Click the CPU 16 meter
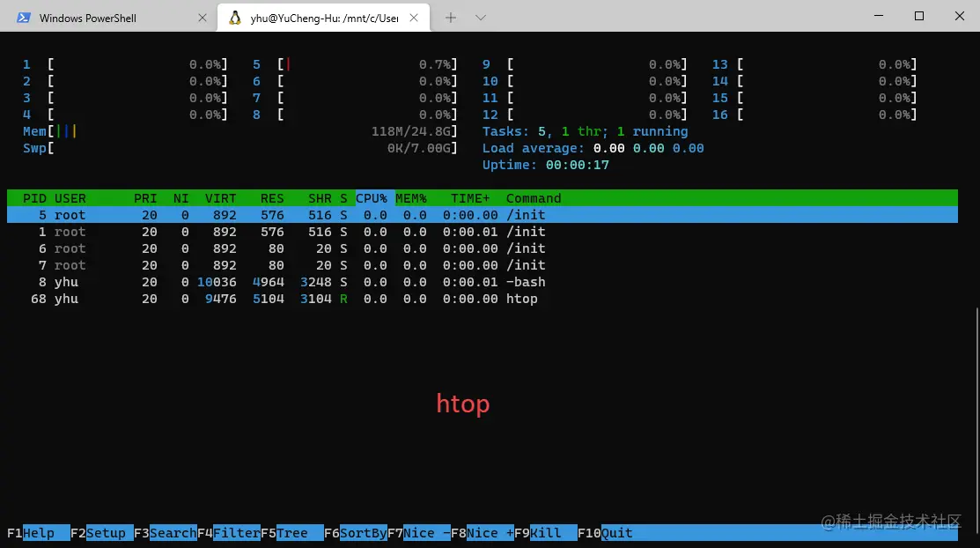 (x=814, y=115)
